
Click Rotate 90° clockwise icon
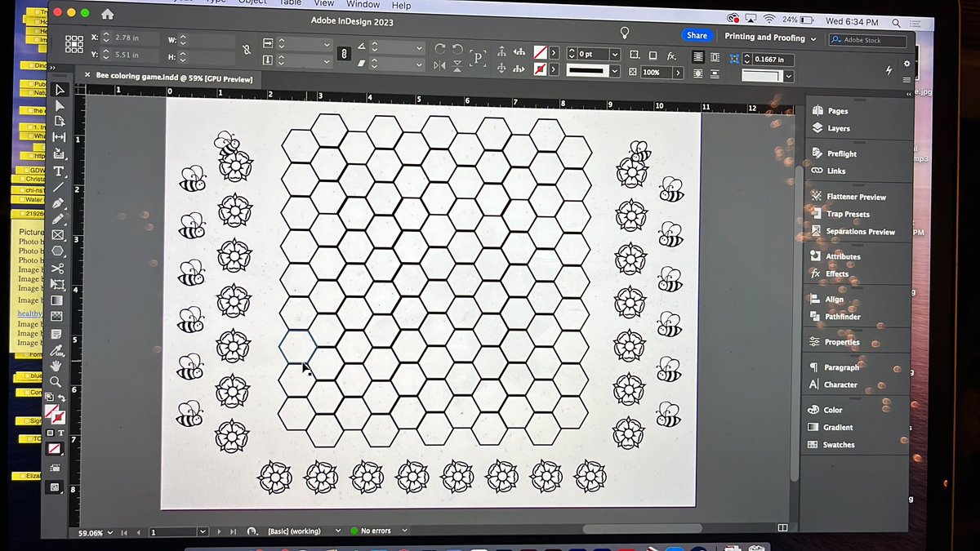[439, 49]
